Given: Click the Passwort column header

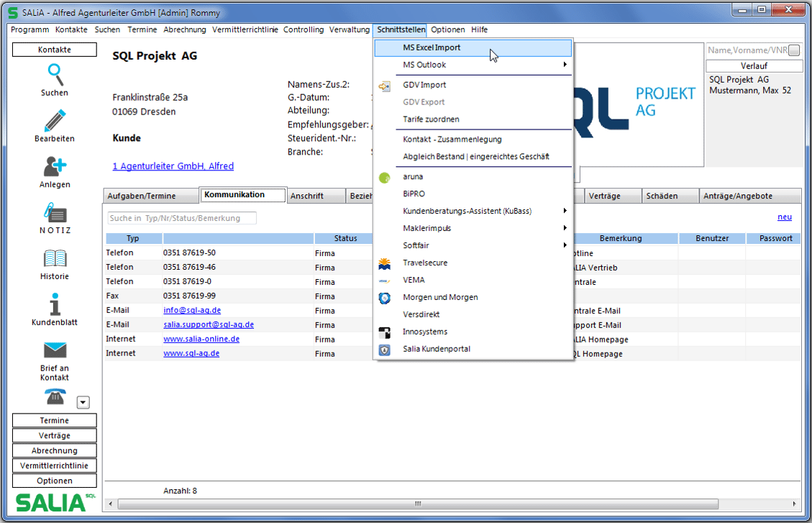Looking at the screenshot, I should point(775,238).
